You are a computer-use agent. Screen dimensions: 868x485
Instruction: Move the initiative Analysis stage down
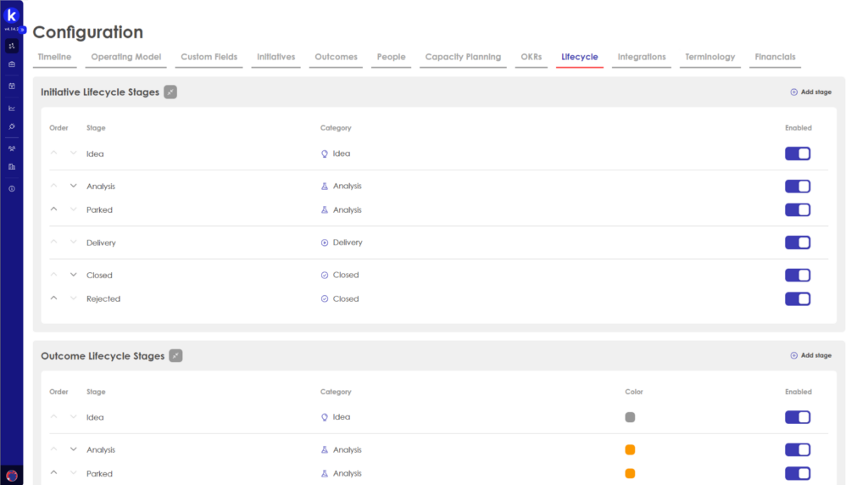73,186
